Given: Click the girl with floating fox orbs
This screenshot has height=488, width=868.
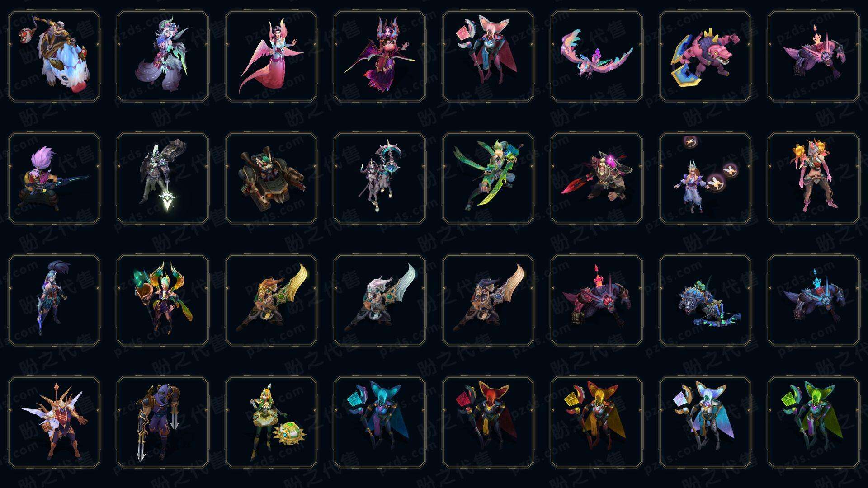Looking at the screenshot, I should coord(705,178).
